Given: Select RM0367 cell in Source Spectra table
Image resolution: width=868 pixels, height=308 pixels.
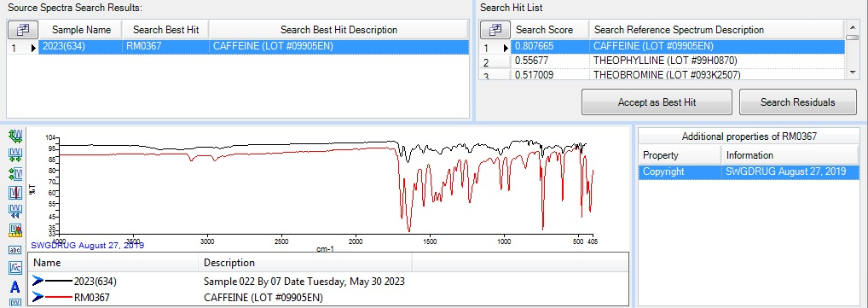Looking at the screenshot, I should pyautogui.click(x=165, y=47).
